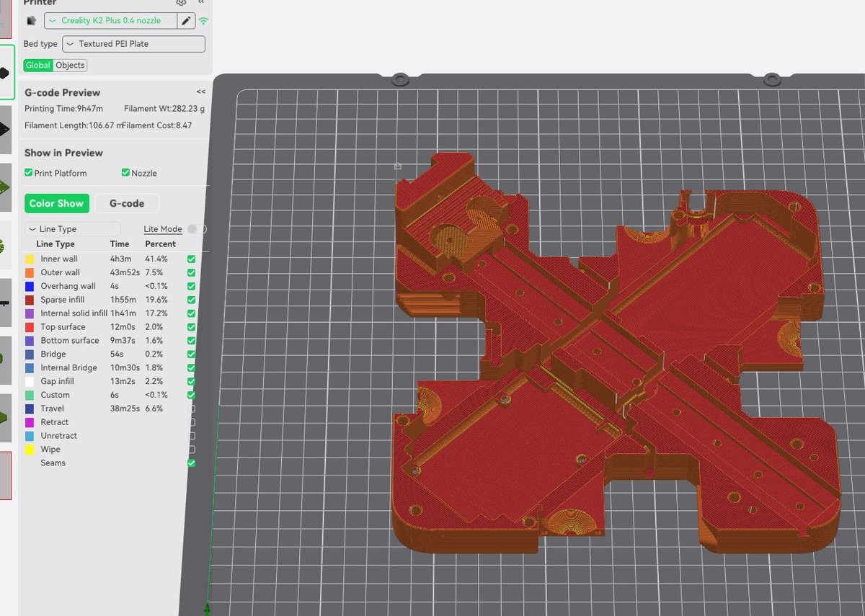Image resolution: width=865 pixels, height=616 pixels.
Task: Enable the Travel line type checkbox
Action: click(x=191, y=409)
